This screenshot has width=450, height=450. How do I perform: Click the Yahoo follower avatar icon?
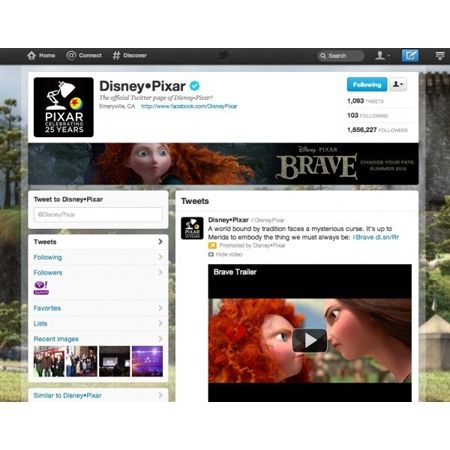click(x=41, y=288)
